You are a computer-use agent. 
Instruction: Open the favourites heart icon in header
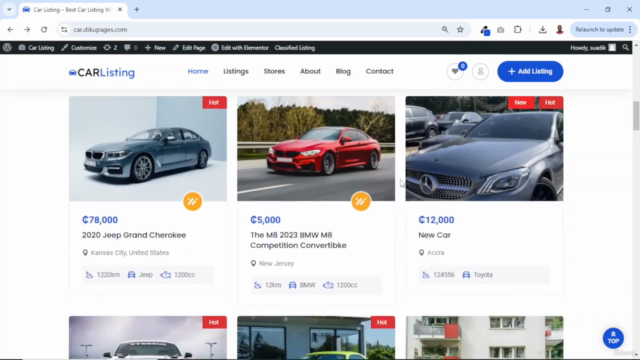click(455, 72)
